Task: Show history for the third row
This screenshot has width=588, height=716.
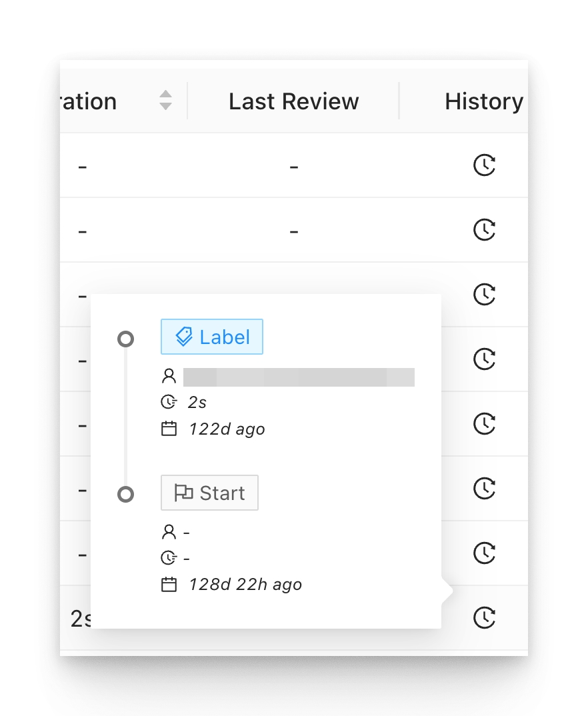Action: 484,295
